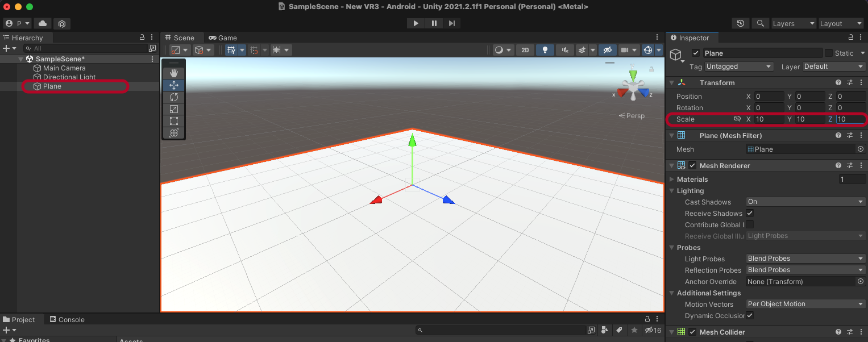Collapse the SampleScene tree

21,59
